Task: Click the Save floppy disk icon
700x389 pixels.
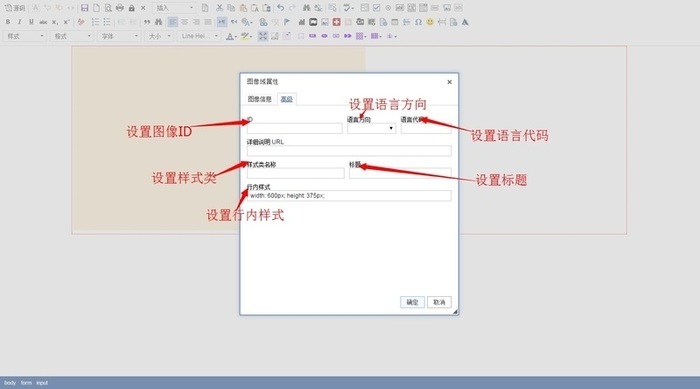Action: 84,8
